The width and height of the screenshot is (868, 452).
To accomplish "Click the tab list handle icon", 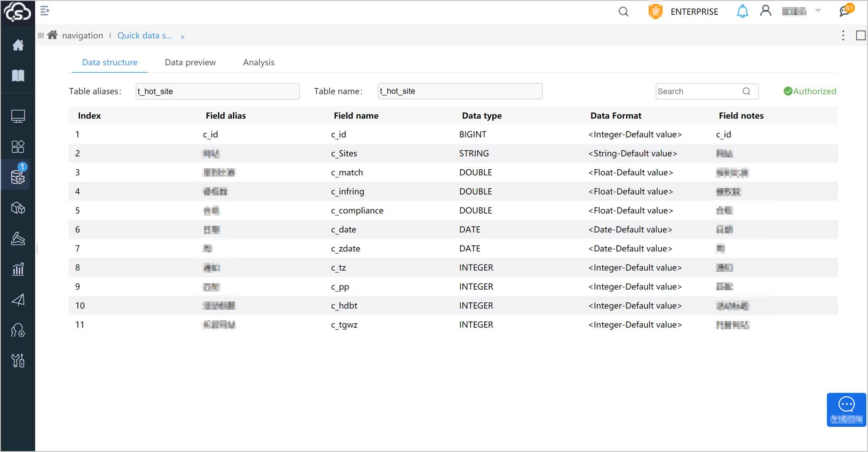I will (x=41, y=36).
